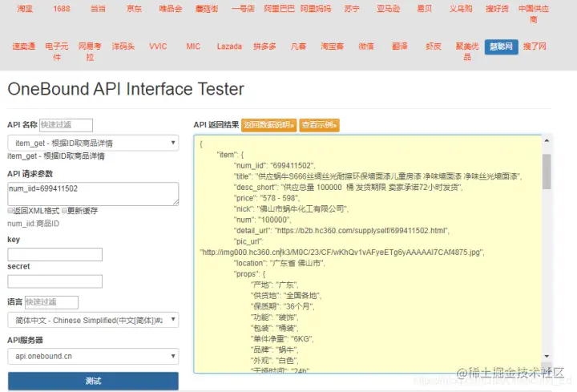Click the "num": "100000" line
Viewport: 577px width, 392px height.
[x=262, y=220]
